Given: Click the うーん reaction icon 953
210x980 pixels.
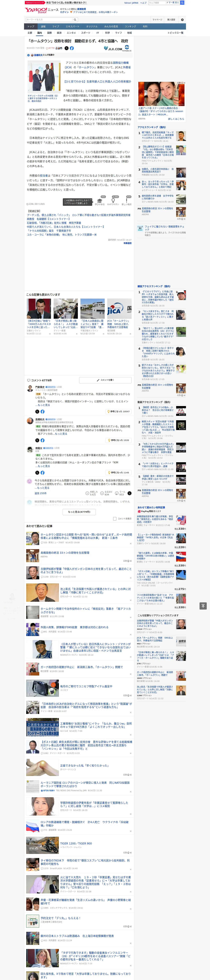Looking at the screenshot, I should coord(117,493).
